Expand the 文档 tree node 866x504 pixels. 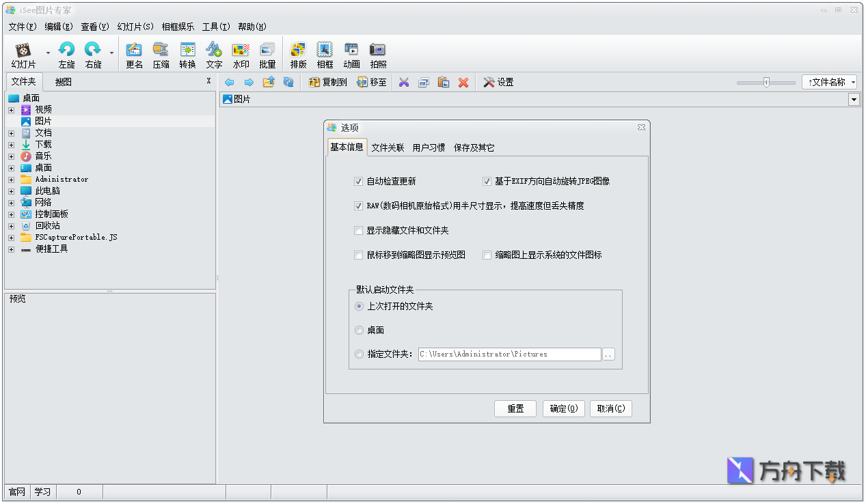[11, 133]
